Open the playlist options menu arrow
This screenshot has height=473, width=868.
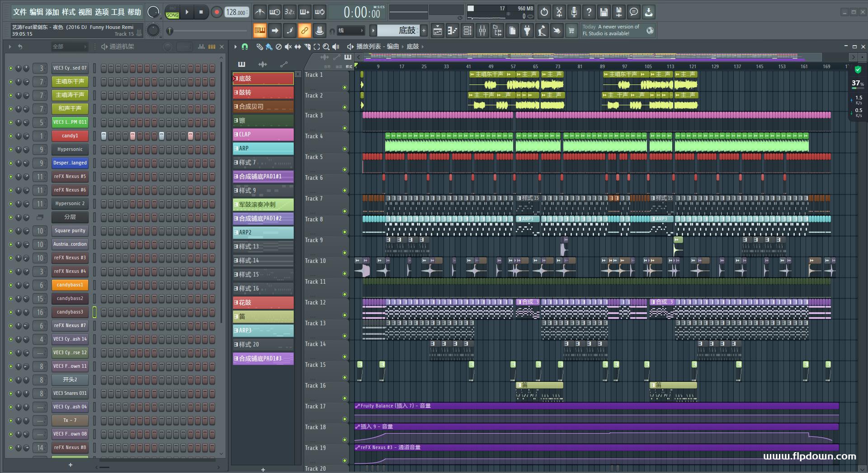coord(236,47)
